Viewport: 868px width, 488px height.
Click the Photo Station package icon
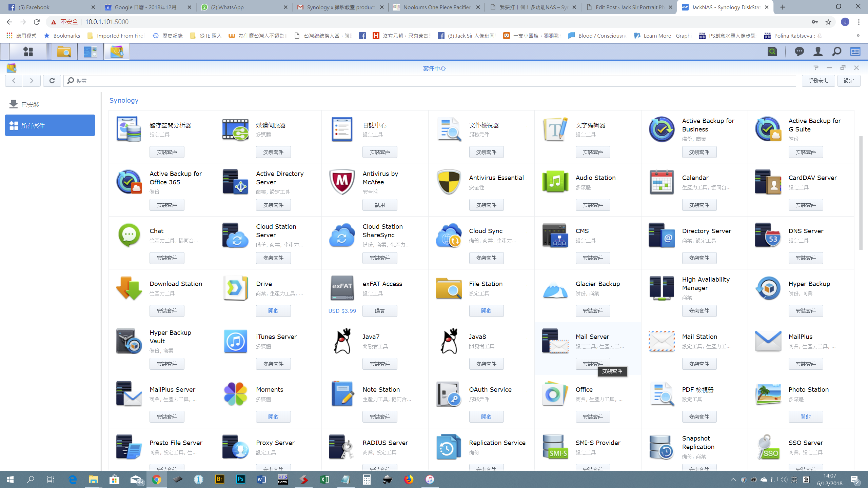click(x=768, y=394)
